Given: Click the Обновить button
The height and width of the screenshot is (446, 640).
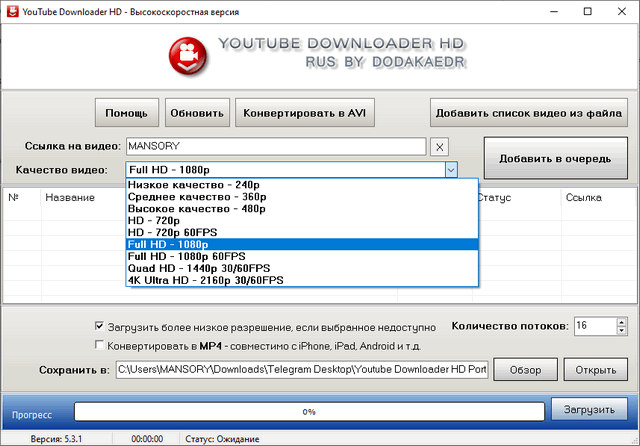Looking at the screenshot, I should 198,113.
